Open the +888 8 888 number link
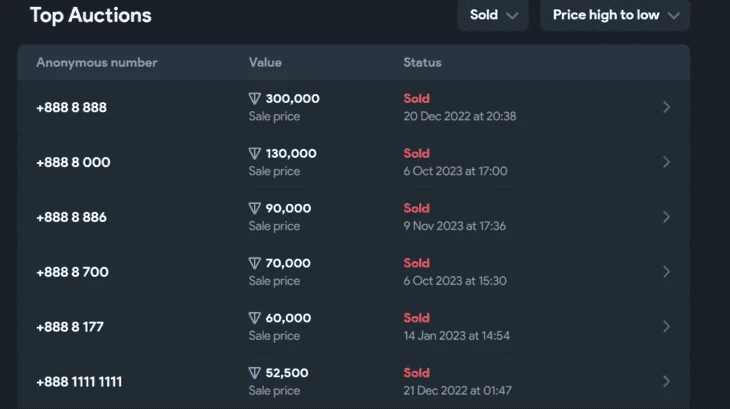The width and height of the screenshot is (730, 409). [72, 107]
